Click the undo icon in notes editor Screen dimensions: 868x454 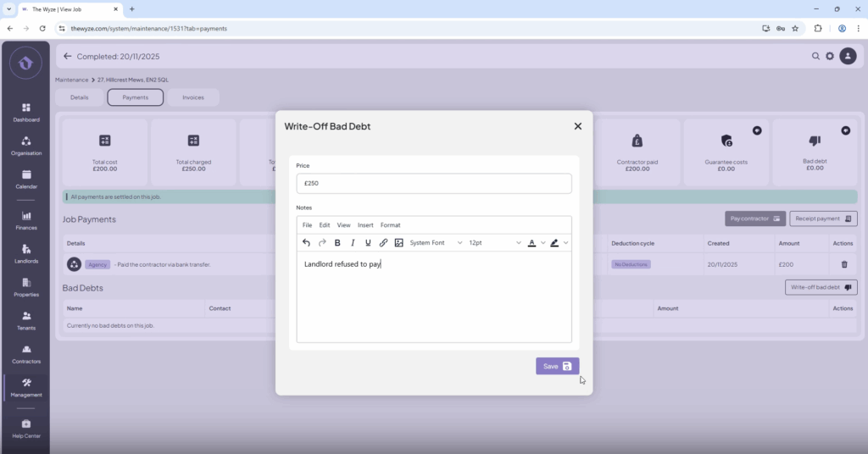306,242
